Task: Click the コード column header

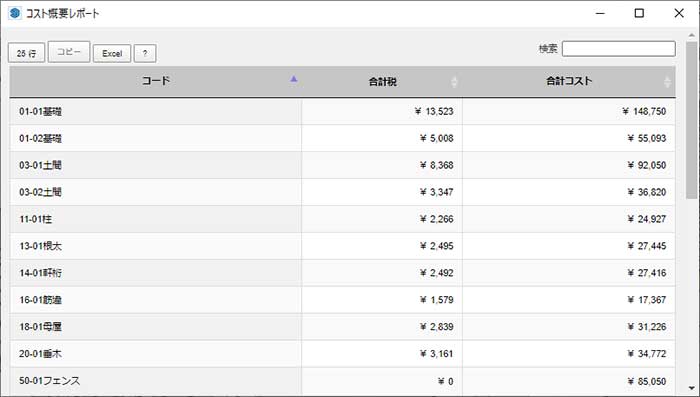Action: click(x=155, y=82)
